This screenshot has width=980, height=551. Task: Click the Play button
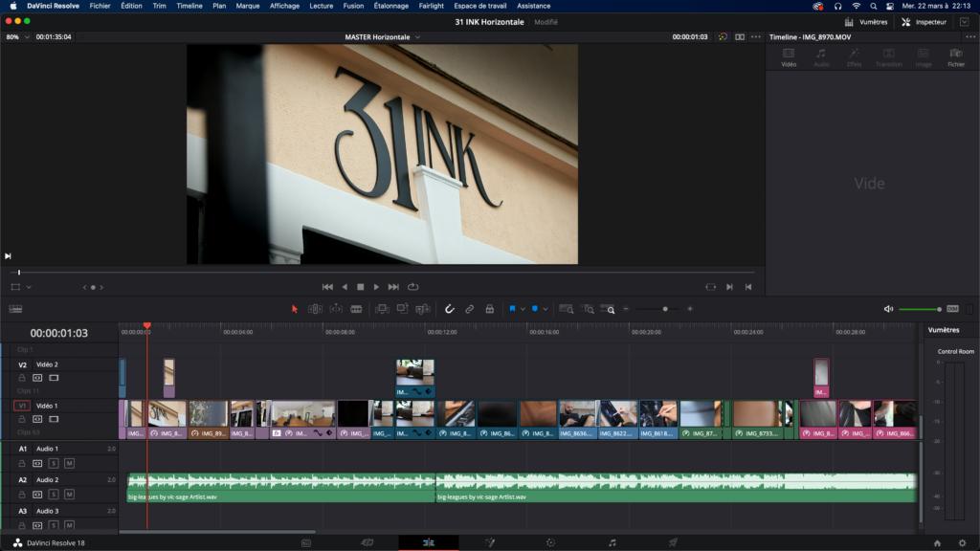coord(376,287)
